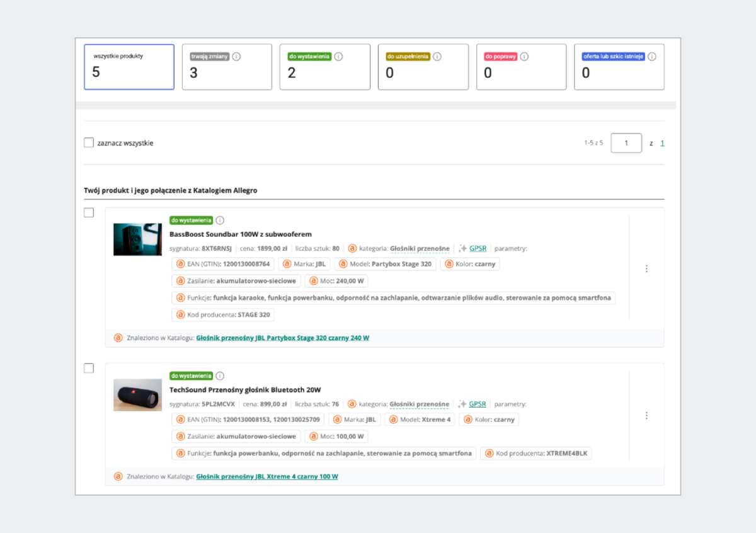Open the GPSR link with sparkle icon on BassBoost
Screen dimensions: 756x533
(477, 248)
